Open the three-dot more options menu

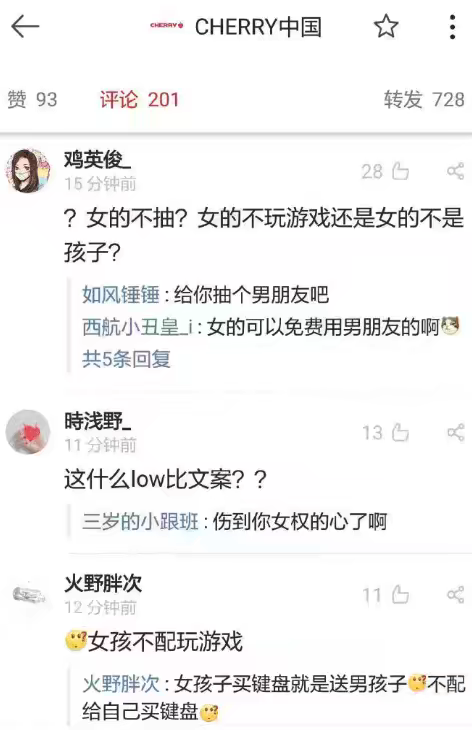(x=452, y=27)
